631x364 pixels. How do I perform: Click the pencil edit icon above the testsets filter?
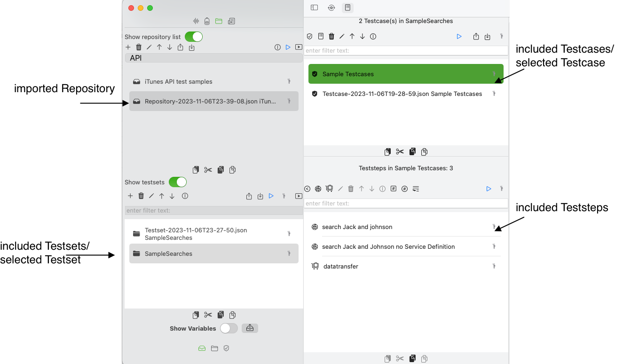point(151,196)
